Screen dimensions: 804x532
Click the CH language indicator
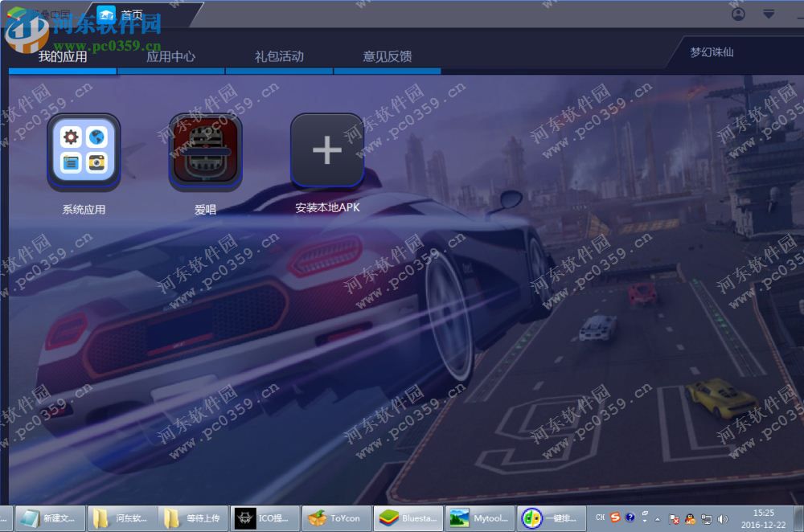pos(600,518)
